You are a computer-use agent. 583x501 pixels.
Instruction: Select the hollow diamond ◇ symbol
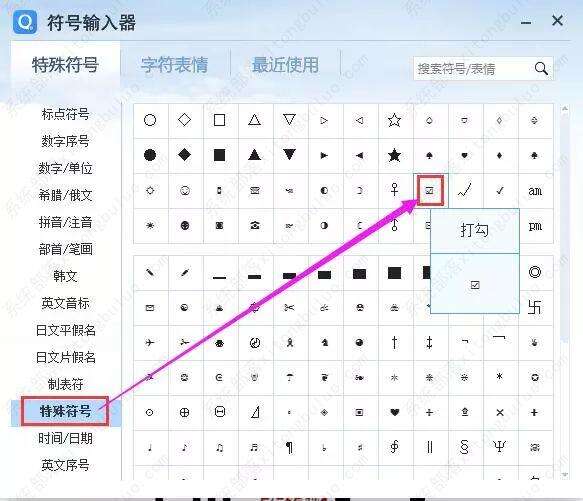[184, 120]
